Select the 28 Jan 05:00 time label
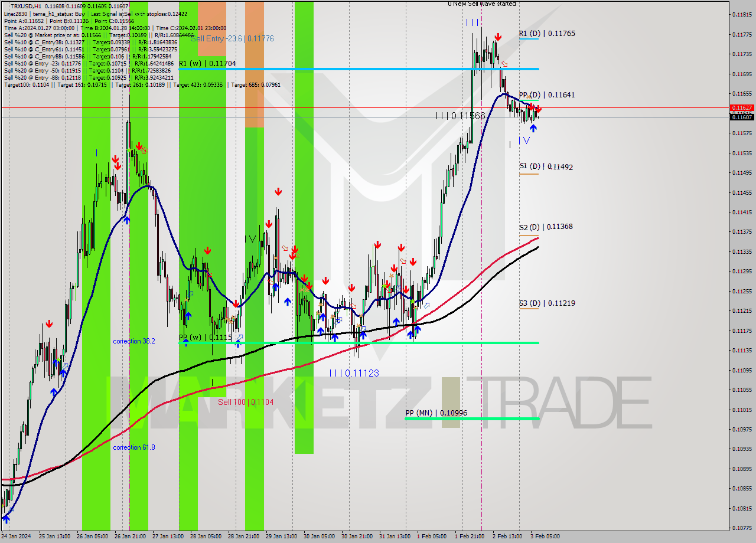The width and height of the screenshot is (756, 543). click(x=206, y=537)
